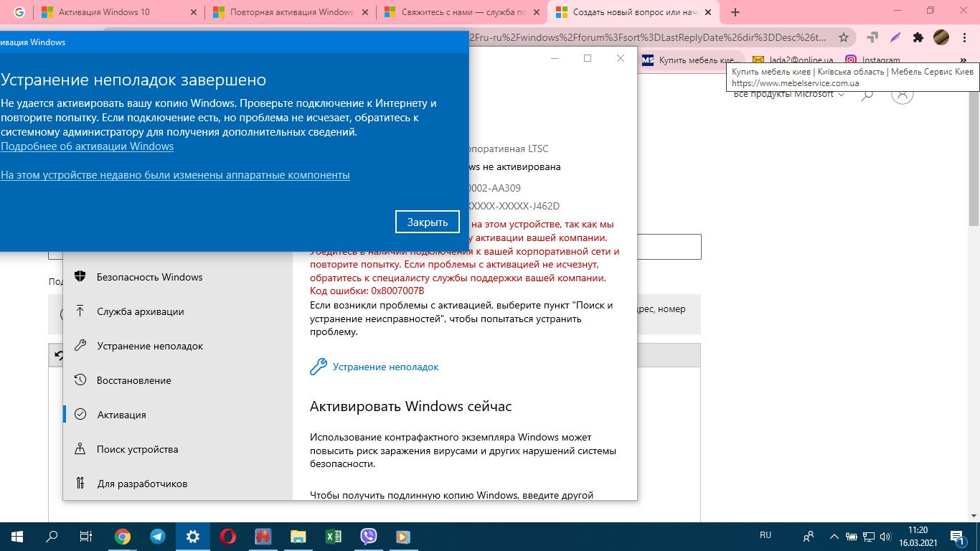Click the backup arrow icon for Служба архивации

pyautogui.click(x=80, y=311)
